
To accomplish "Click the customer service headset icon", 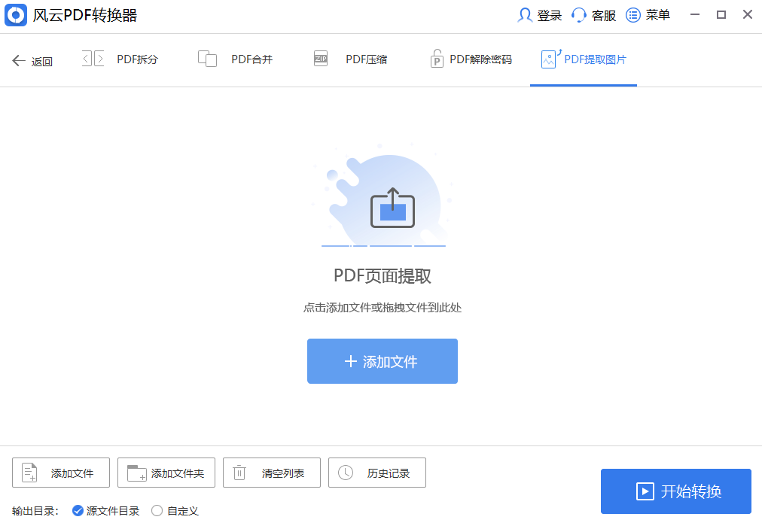I will [579, 15].
